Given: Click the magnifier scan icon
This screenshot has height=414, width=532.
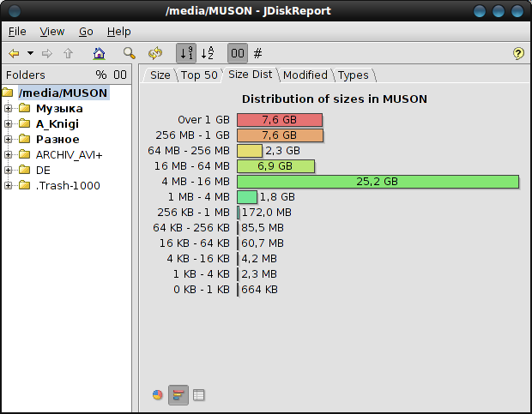Looking at the screenshot, I should [x=130, y=53].
